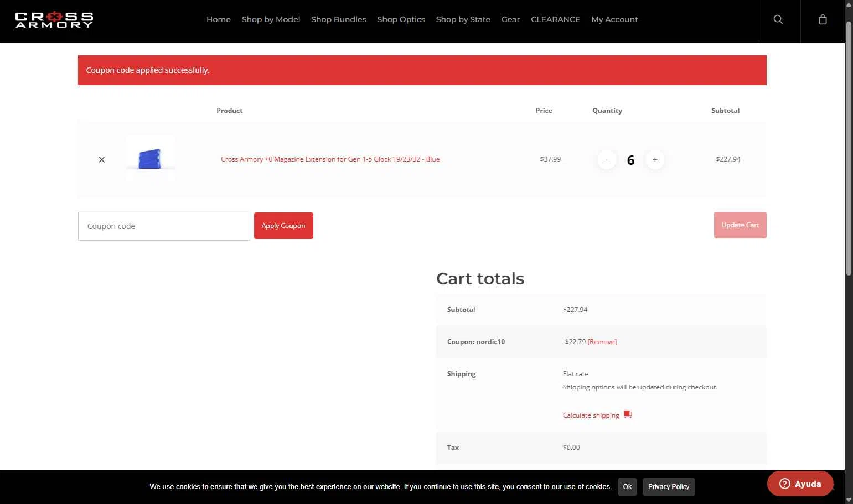Click the $0.00 tax value
The width and height of the screenshot is (853, 504).
pyautogui.click(x=571, y=448)
